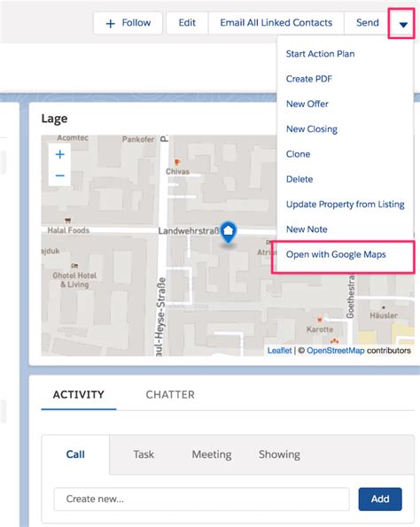Zoom out on the map
This screenshot has width=420, height=527.
(x=60, y=175)
